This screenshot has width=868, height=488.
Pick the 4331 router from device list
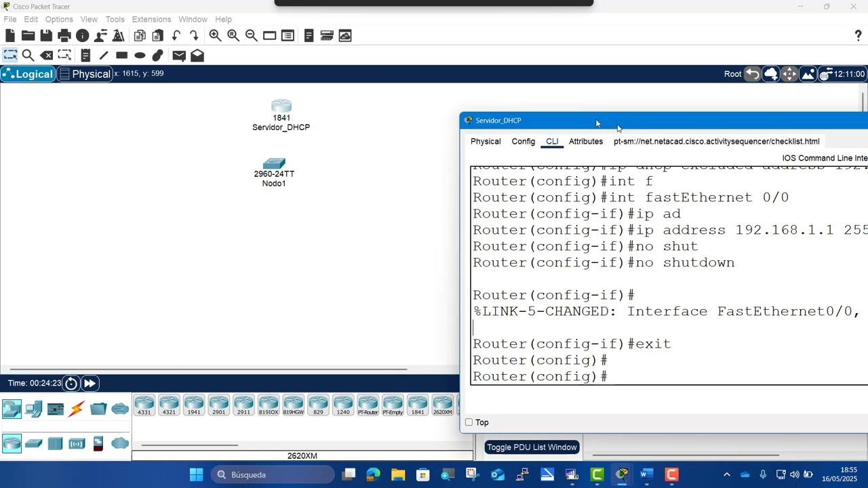tap(144, 405)
